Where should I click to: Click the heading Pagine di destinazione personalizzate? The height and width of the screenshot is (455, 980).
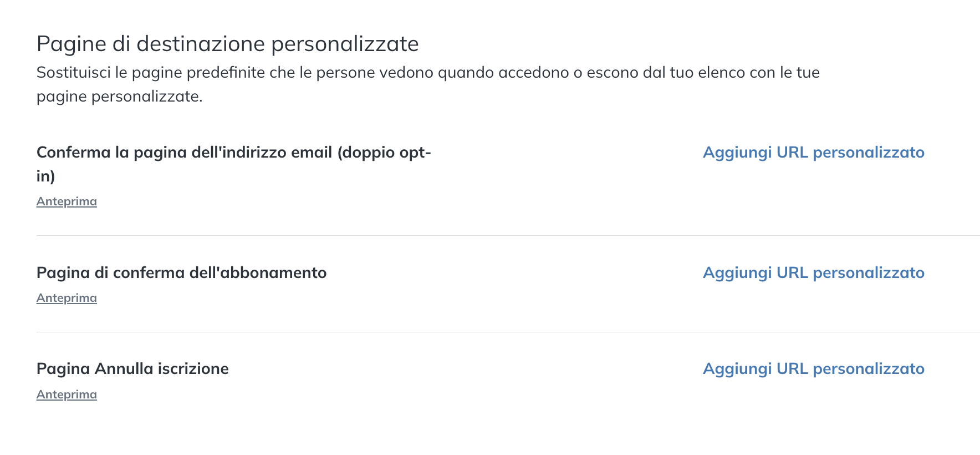pyautogui.click(x=227, y=44)
